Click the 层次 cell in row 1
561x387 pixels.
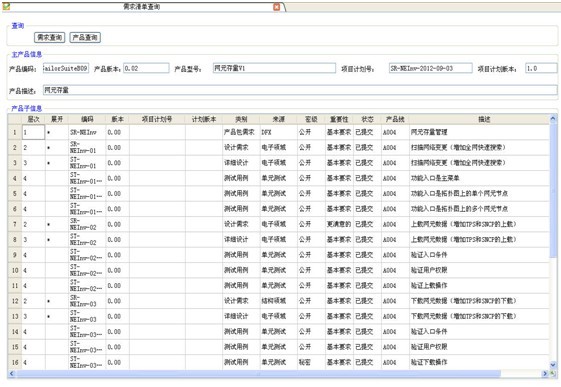(x=34, y=132)
